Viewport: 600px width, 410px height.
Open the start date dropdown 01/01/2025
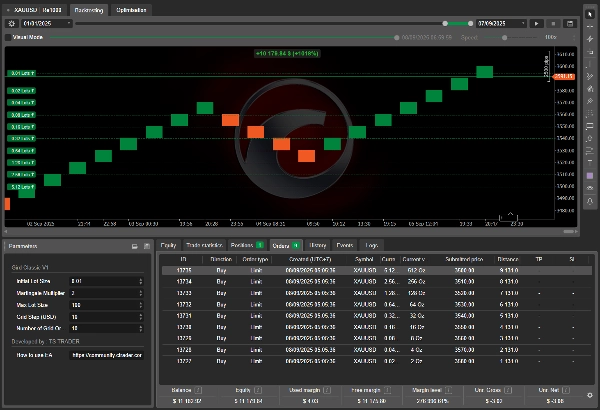[x=47, y=24]
